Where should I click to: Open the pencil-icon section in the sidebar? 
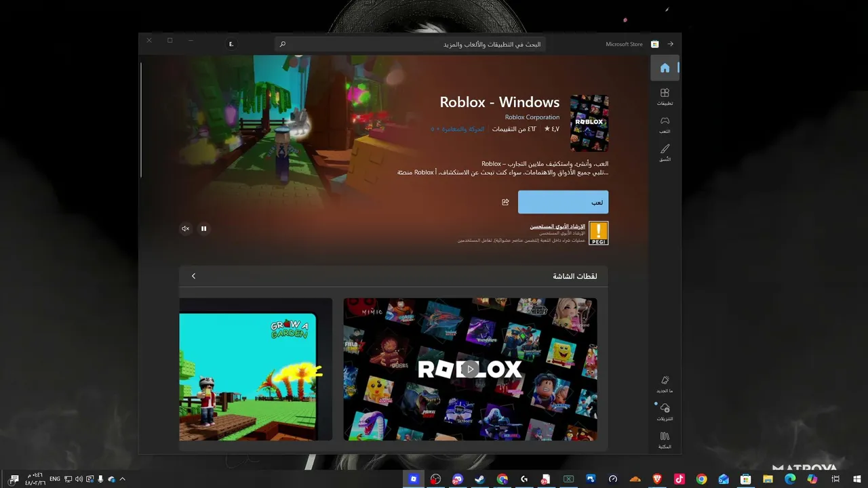[x=665, y=152]
